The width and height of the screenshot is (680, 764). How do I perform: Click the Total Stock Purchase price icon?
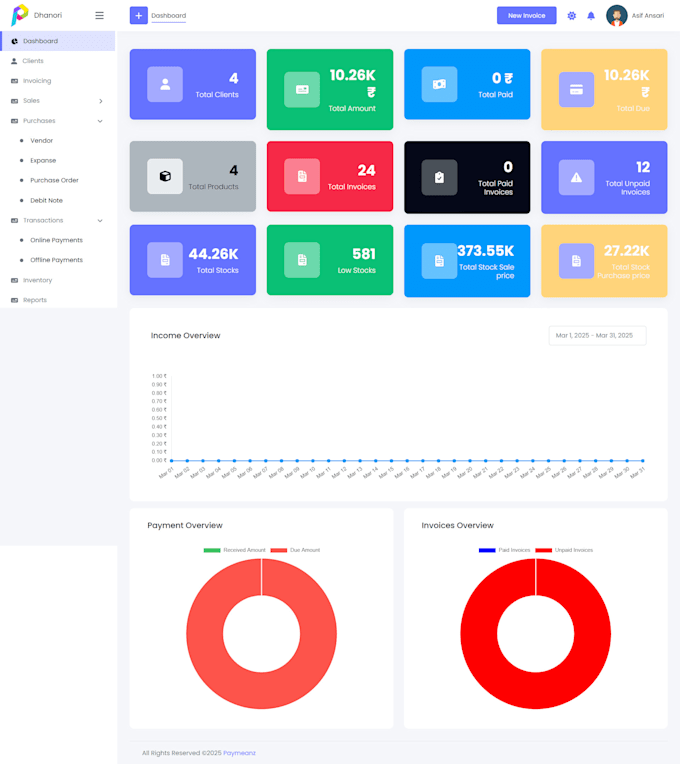tap(576, 261)
